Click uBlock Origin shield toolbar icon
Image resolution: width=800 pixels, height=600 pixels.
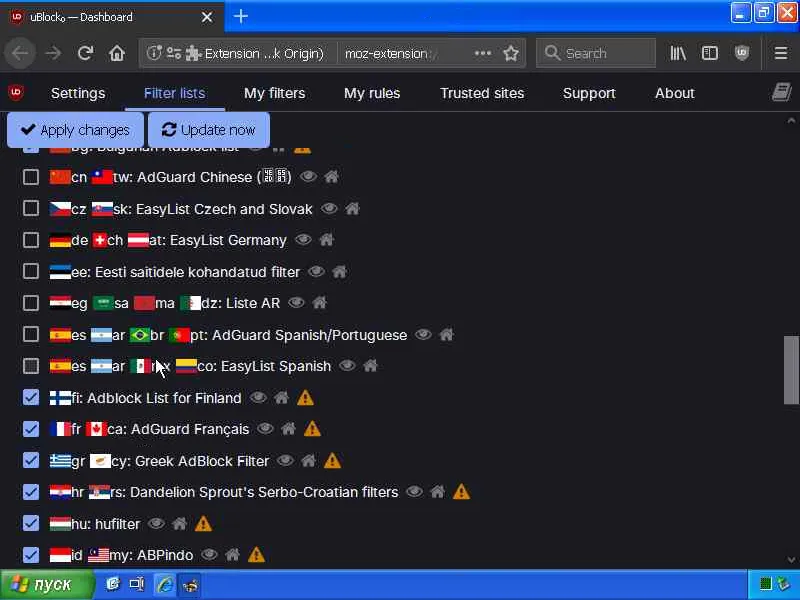click(x=742, y=53)
